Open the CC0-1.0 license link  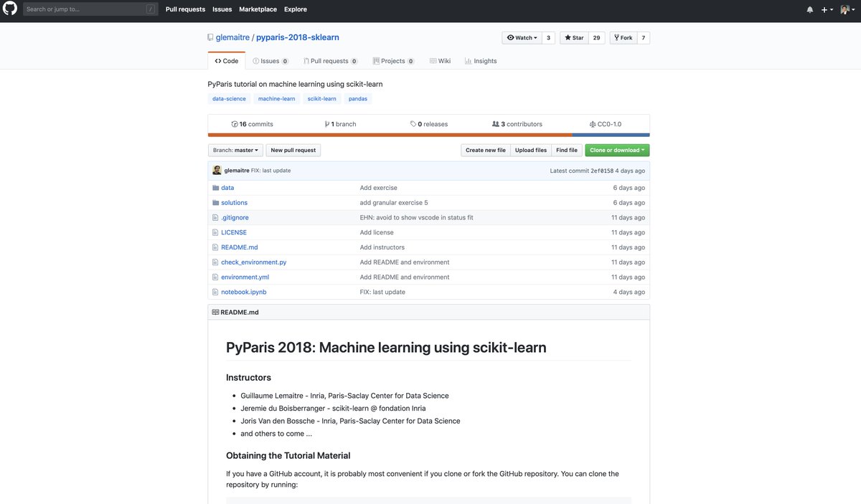606,124
